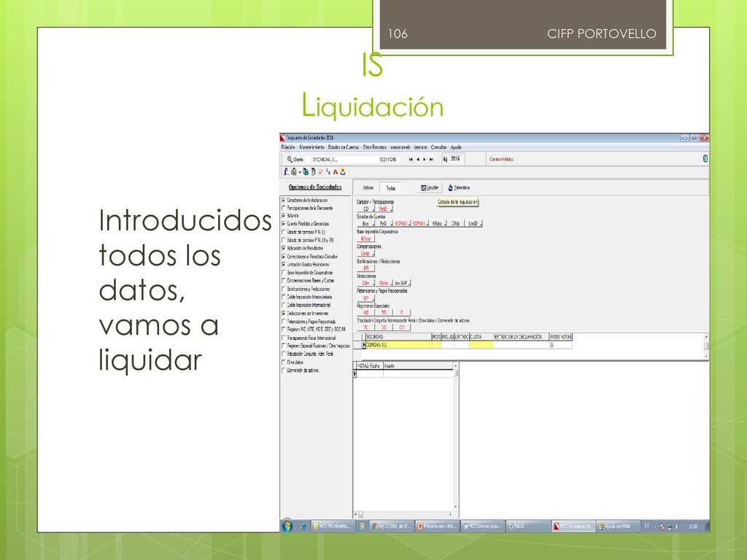
Task: Toggle Caracteres de la declaración checkbox
Action: click(284, 201)
